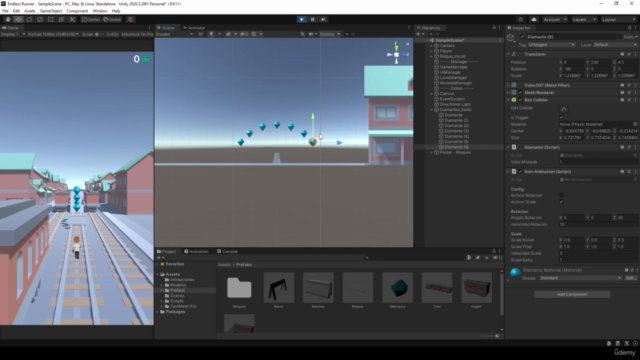Screen dimensions: 640x360
Task: Open the Assets menu
Action: (x=29, y=11)
